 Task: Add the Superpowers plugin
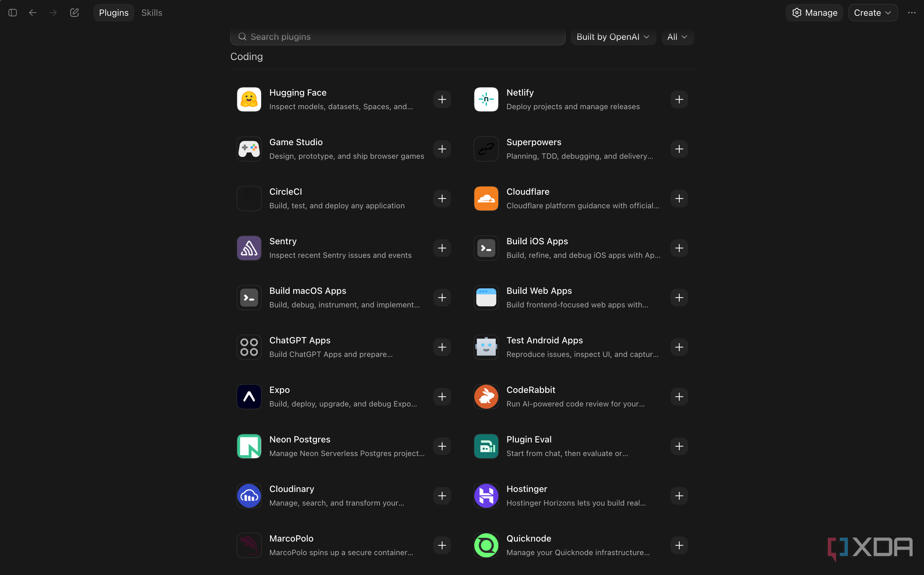679,149
